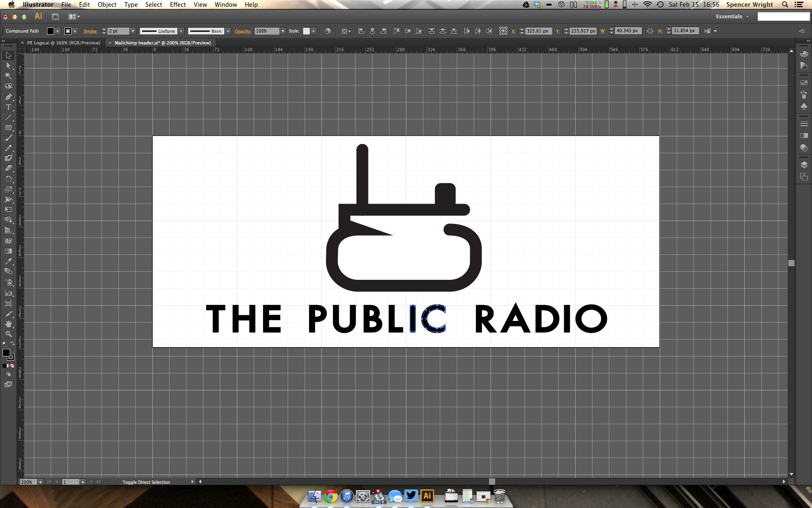The width and height of the screenshot is (812, 508).
Task: Reset to default fill and stroke
Action: click(x=4, y=344)
